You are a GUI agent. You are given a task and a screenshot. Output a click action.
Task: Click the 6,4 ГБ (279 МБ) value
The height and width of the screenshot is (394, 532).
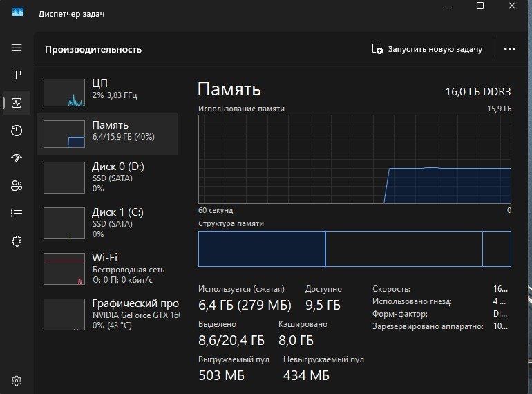[245, 305]
